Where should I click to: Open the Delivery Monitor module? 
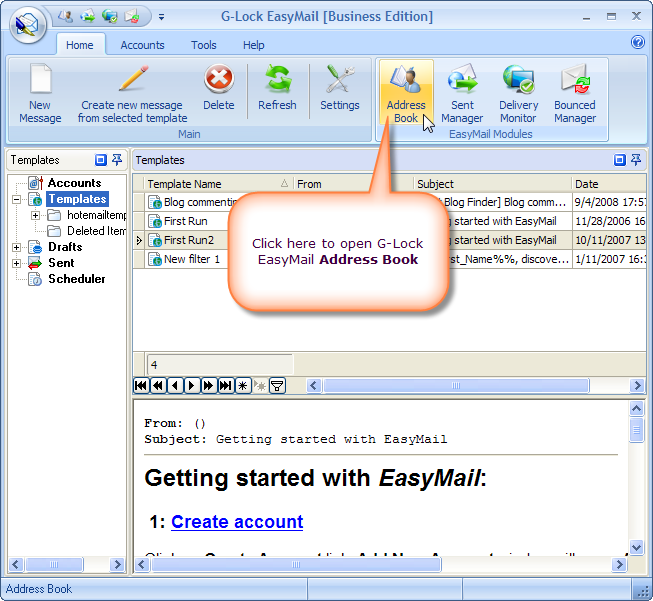(518, 94)
